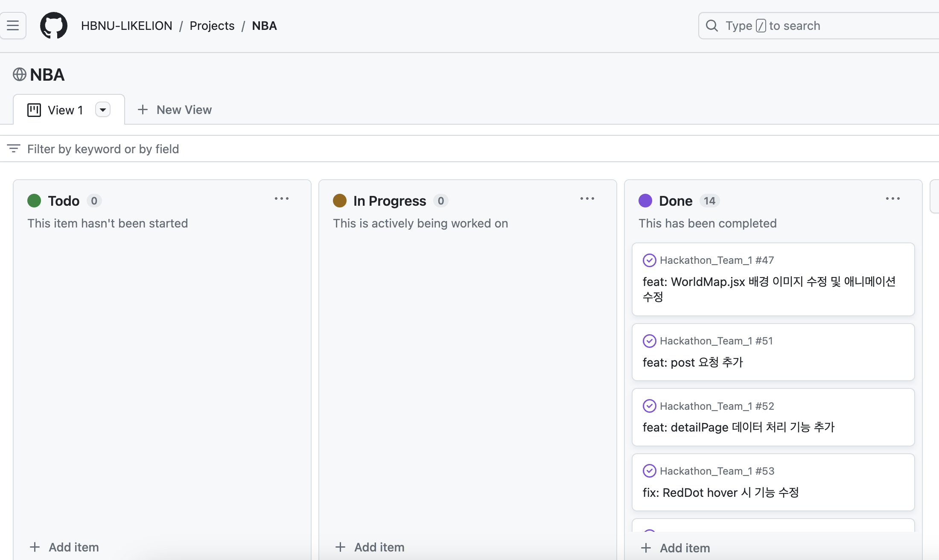Open In Progress column three-dot menu
This screenshot has width=939, height=560.
(587, 199)
